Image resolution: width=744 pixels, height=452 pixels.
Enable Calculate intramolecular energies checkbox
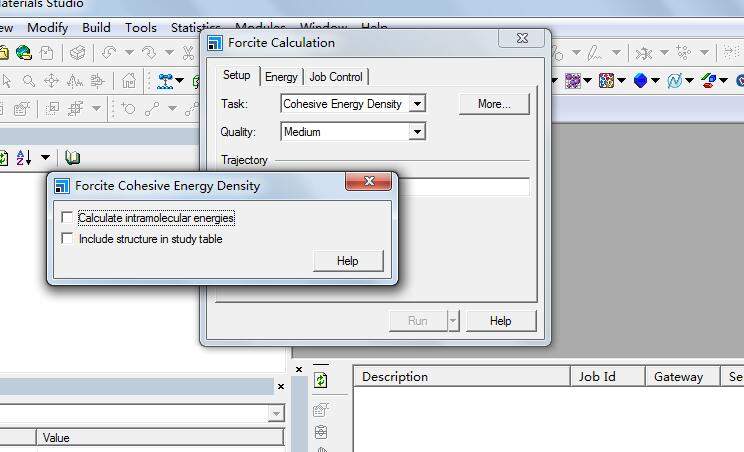coord(67,218)
